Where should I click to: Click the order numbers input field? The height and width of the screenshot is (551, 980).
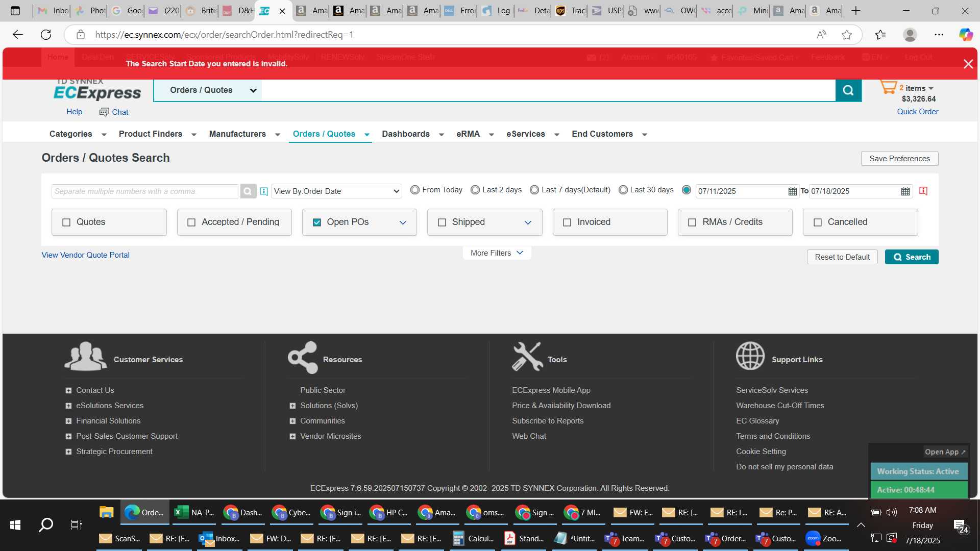(145, 191)
